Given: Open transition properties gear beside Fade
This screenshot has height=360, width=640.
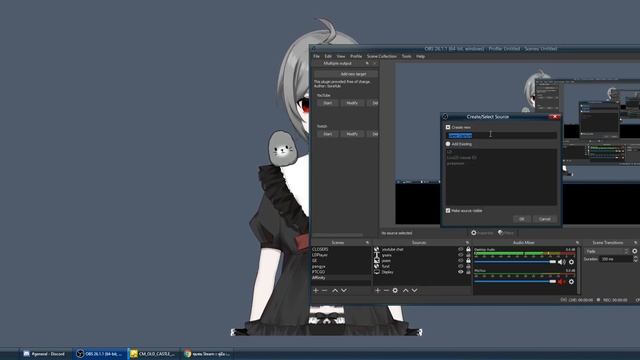Looking at the screenshot, I should [635, 251].
